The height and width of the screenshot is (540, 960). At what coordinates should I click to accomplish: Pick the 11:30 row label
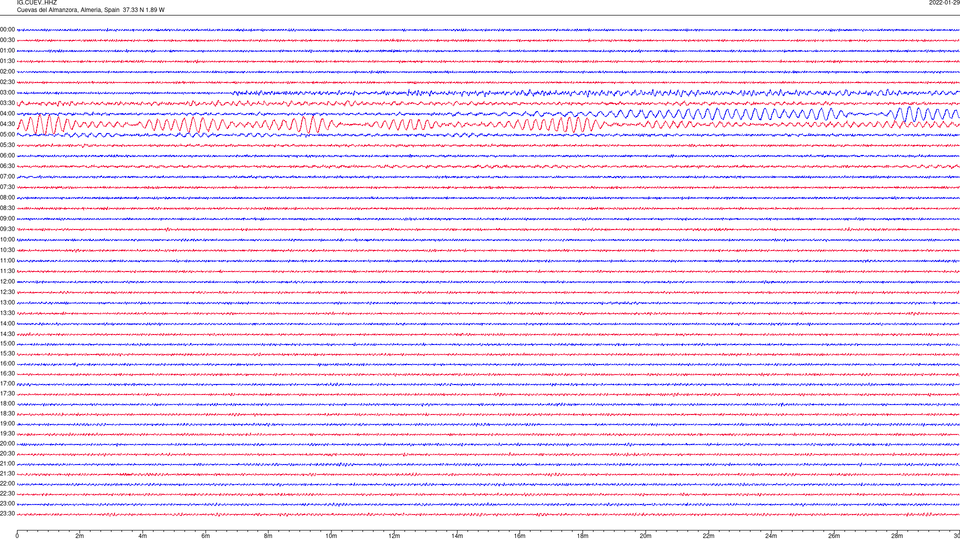click(x=7, y=271)
